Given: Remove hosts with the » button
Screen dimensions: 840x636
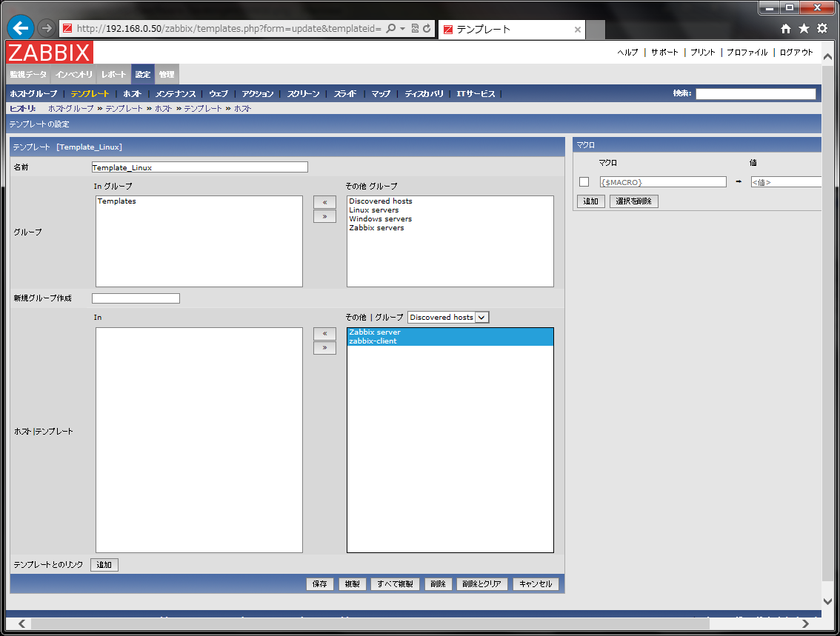Looking at the screenshot, I should coord(324,348).
